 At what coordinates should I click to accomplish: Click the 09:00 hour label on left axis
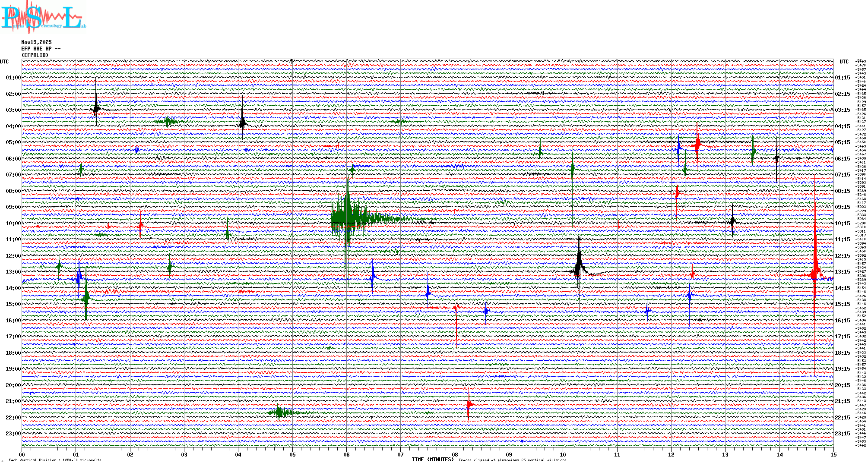click(x=13, y=207)
